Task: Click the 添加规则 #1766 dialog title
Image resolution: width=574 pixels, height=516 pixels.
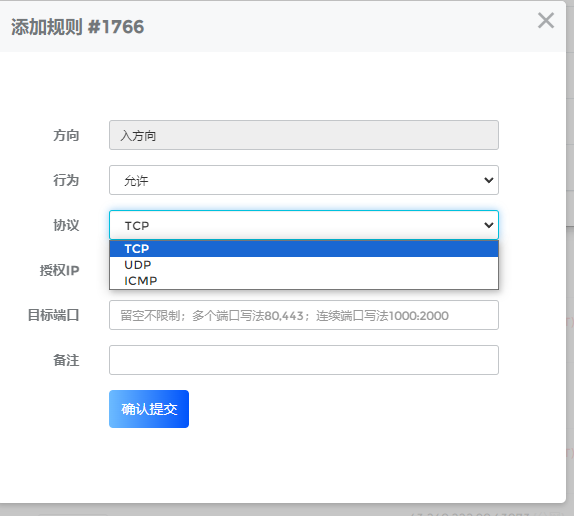Action: (x=77, y=27)
